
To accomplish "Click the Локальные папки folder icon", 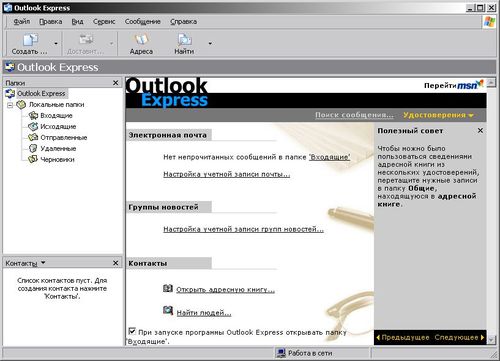I will [21, 105].
